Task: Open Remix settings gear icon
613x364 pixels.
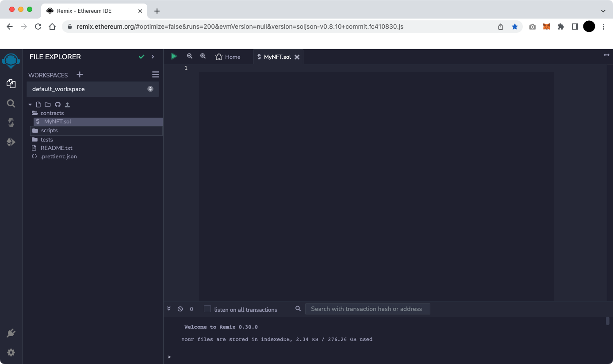Action: point(11,353)
